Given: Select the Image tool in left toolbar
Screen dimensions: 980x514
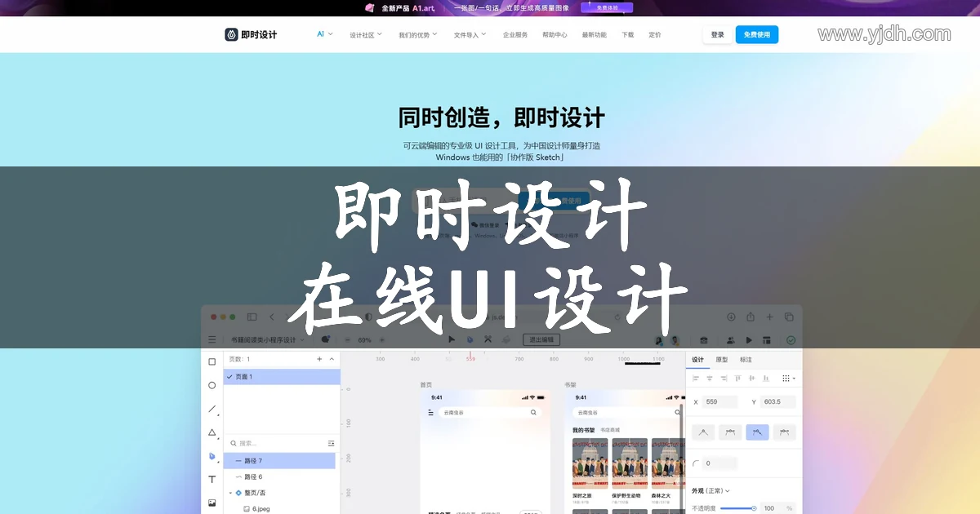Looking at the screenshot, I should coord(212,503).
